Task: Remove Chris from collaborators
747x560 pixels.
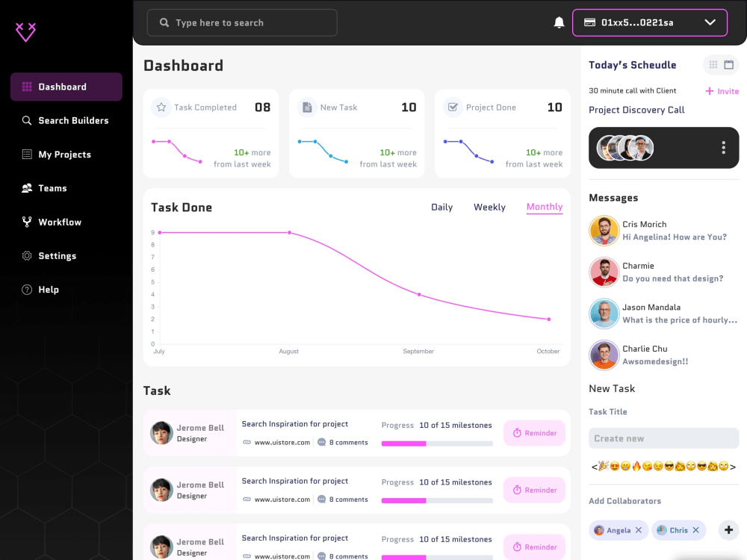Action: point(695,530)
